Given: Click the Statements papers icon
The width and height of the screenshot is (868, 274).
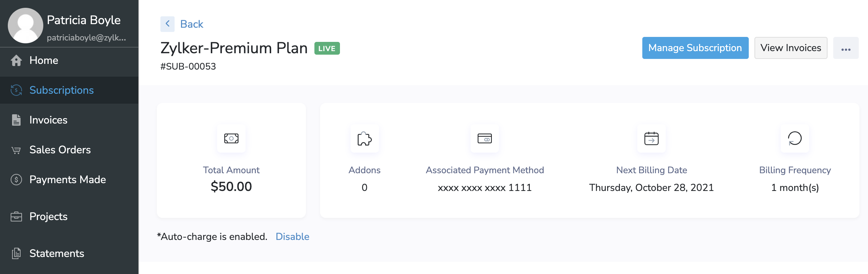Looking at the screenshot, I should (x=16, y=253).
